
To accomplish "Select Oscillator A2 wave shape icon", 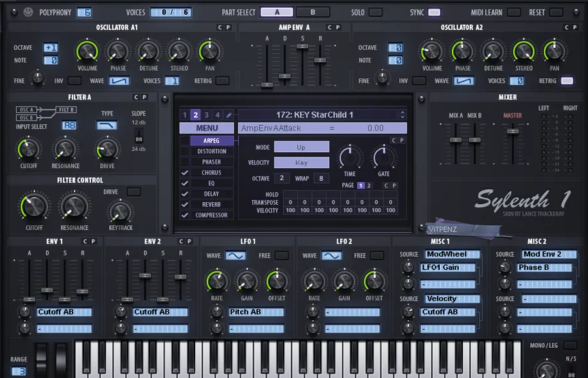I will point(463,81).
